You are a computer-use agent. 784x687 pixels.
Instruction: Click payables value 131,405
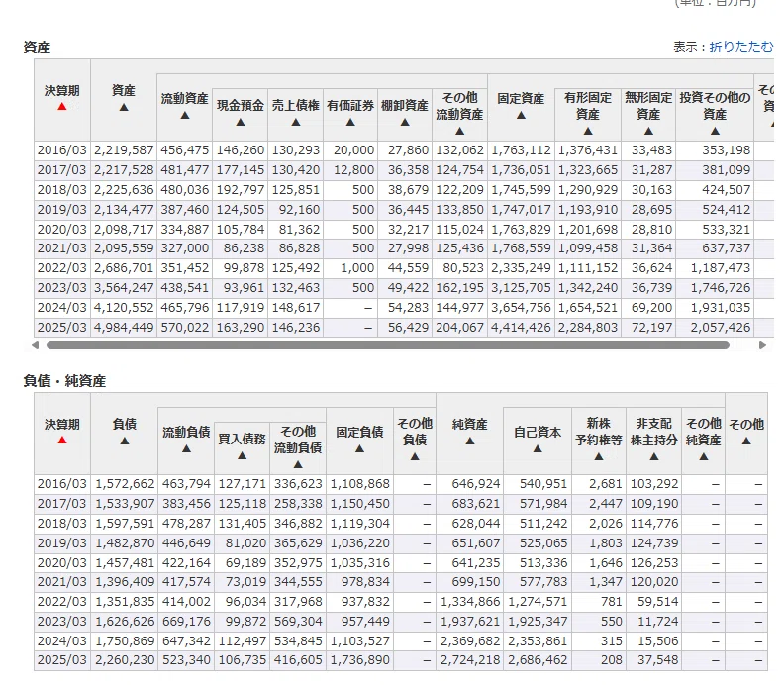243,524
